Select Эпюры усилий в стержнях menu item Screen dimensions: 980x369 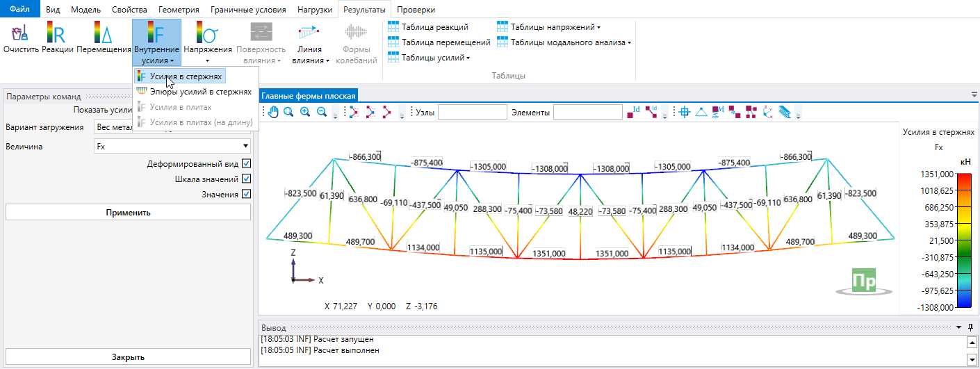click(x=196, y=92)
